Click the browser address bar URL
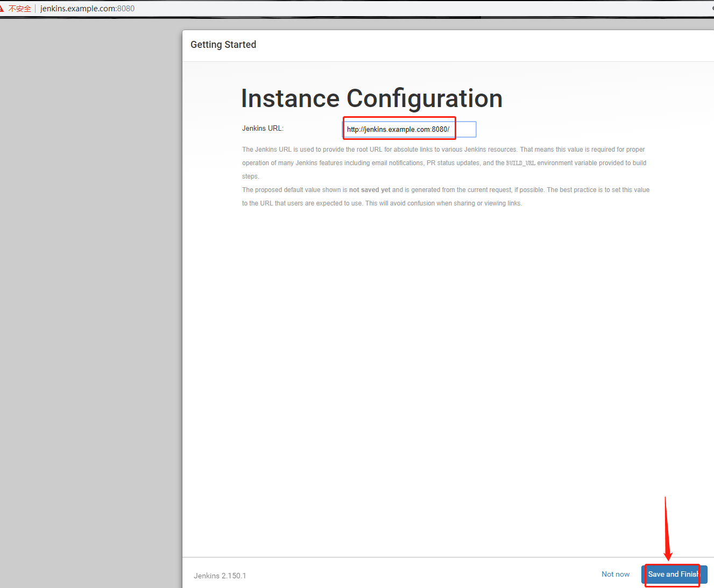 [x=88, y=9]
